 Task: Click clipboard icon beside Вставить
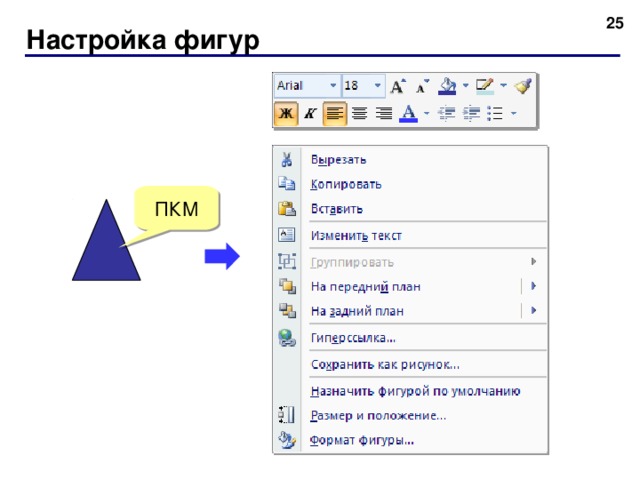tap(287, 209)
